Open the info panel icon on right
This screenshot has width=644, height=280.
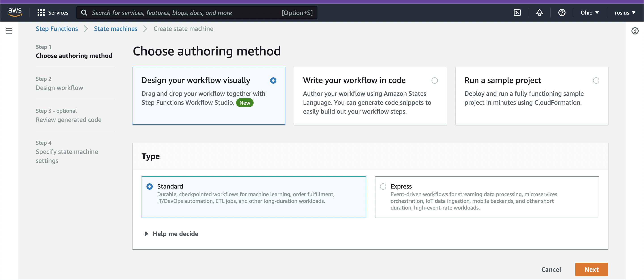[635, 31]
